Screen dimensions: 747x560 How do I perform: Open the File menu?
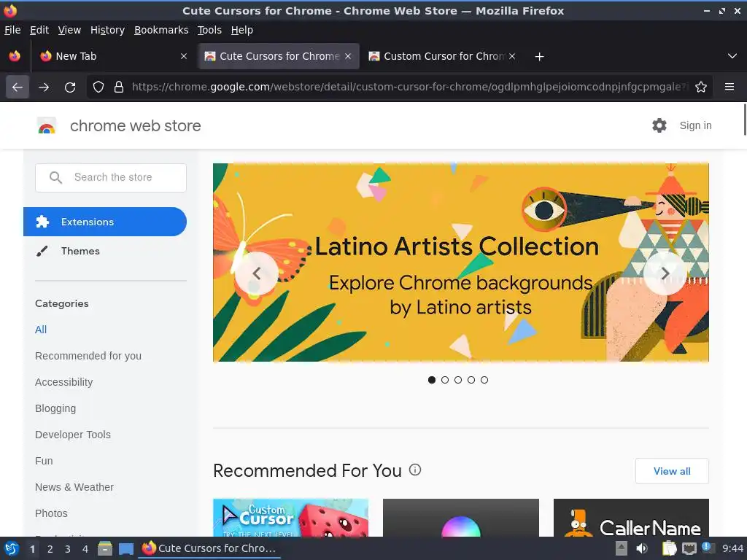[12, 30]
